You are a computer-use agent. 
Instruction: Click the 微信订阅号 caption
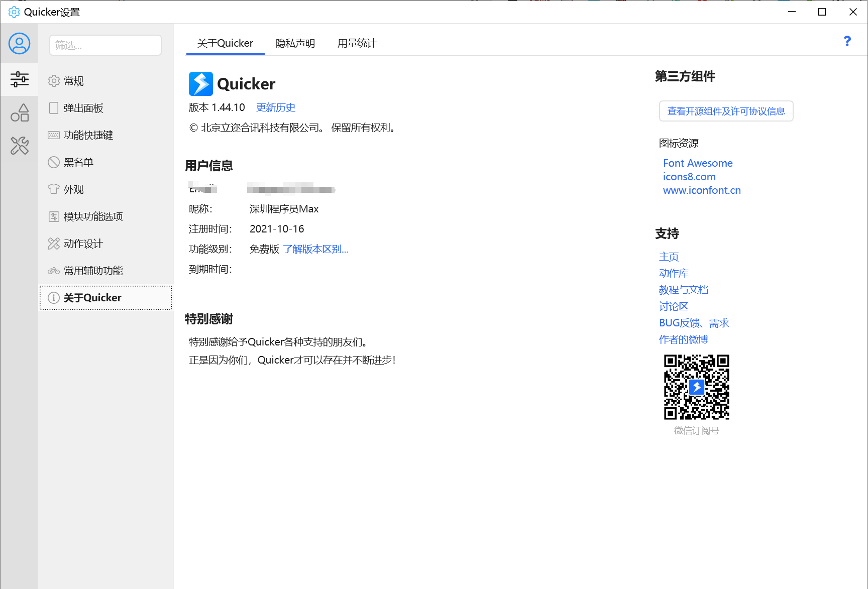696,431
